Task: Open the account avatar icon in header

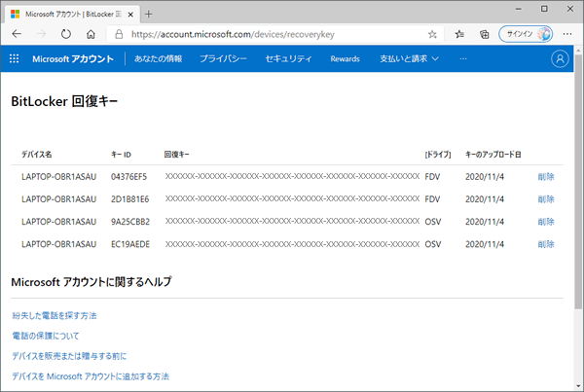Action: tap(560, 58)
